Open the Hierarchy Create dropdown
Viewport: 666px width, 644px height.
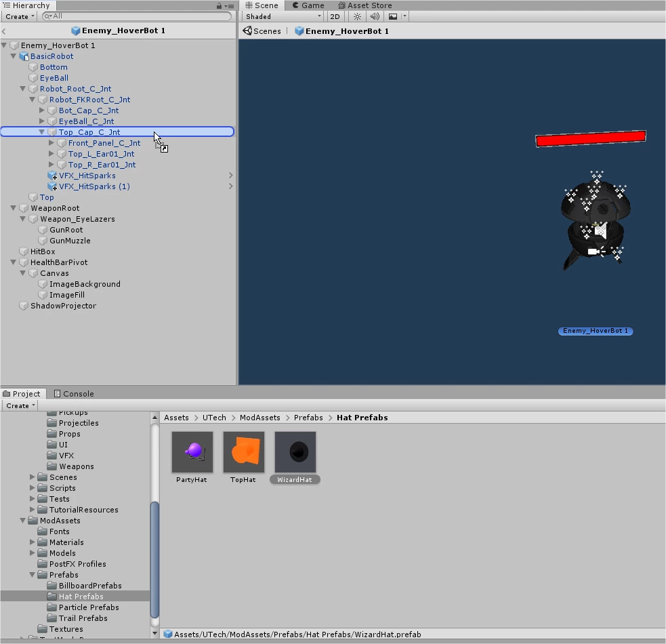tap(20, 16)
